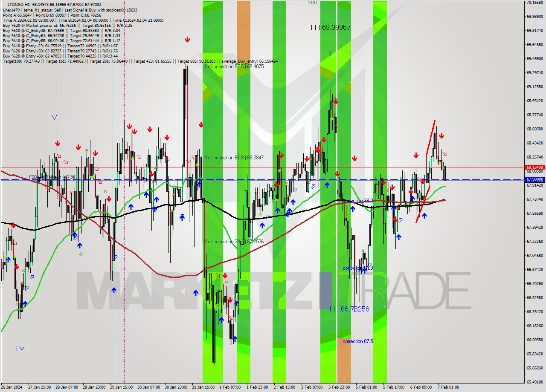This screenshot has height=392, width=546.
Task: Click the '5 Feb 17:00' time label
Action: pyautogui.click(x=394, y=387)
